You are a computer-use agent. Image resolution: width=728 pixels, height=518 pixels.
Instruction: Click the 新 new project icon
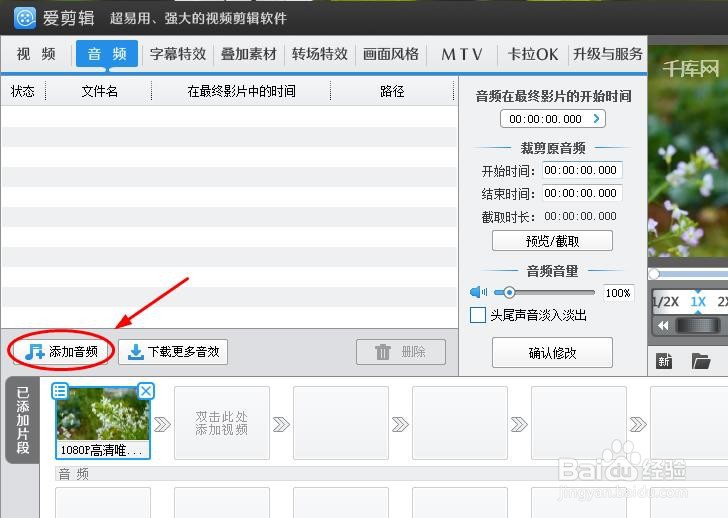coord(664,361)
